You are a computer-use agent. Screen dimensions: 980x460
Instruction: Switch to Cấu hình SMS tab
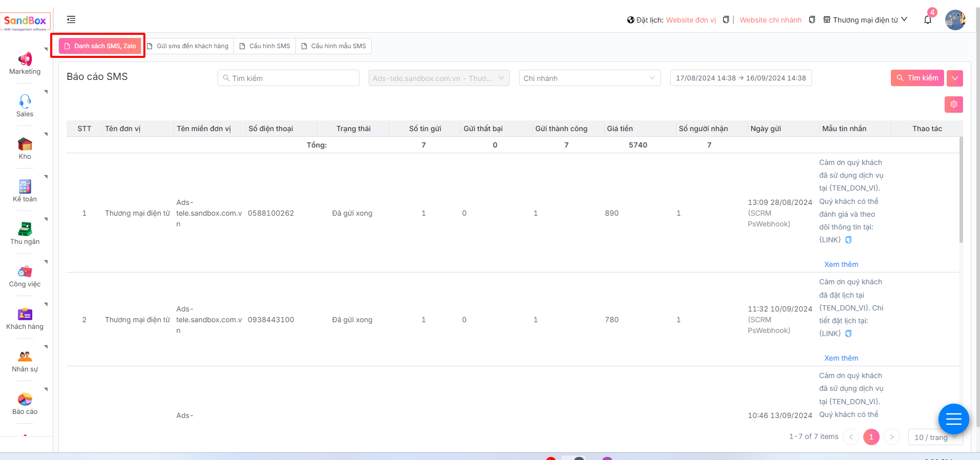[265, 46]
